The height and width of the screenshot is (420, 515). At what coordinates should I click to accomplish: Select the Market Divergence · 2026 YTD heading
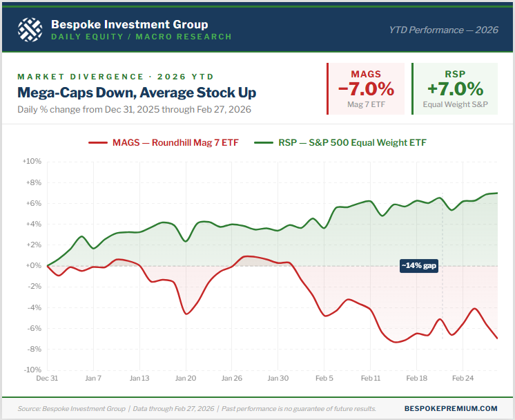point(115,76)
